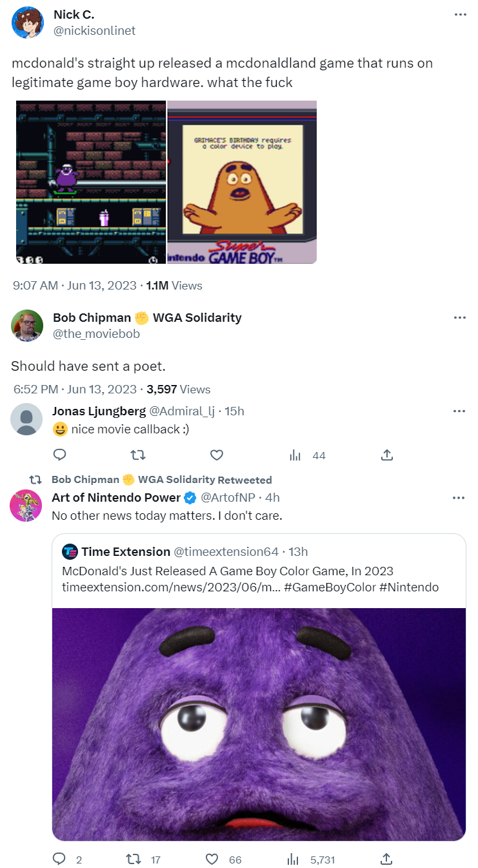
Task: Open more options on Jonas Ljungberg's reply
Action: pyautogui.click(x=459, y=411)
